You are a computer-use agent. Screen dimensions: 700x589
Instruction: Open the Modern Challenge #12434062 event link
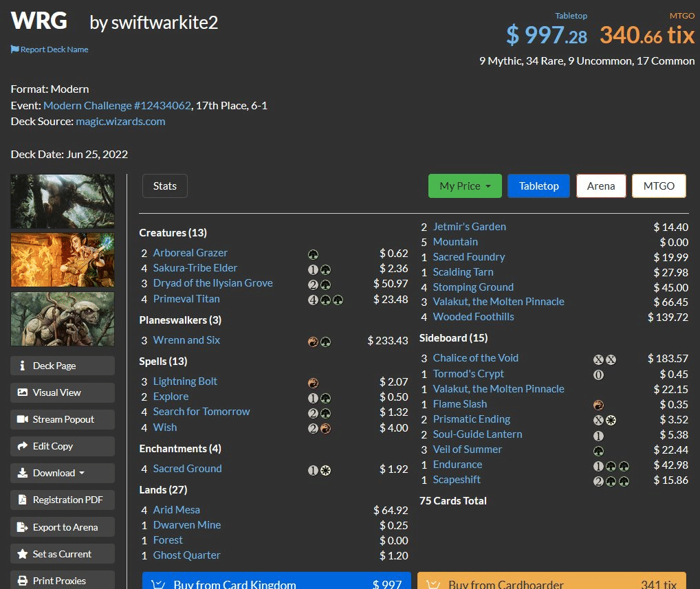[117, 105]
